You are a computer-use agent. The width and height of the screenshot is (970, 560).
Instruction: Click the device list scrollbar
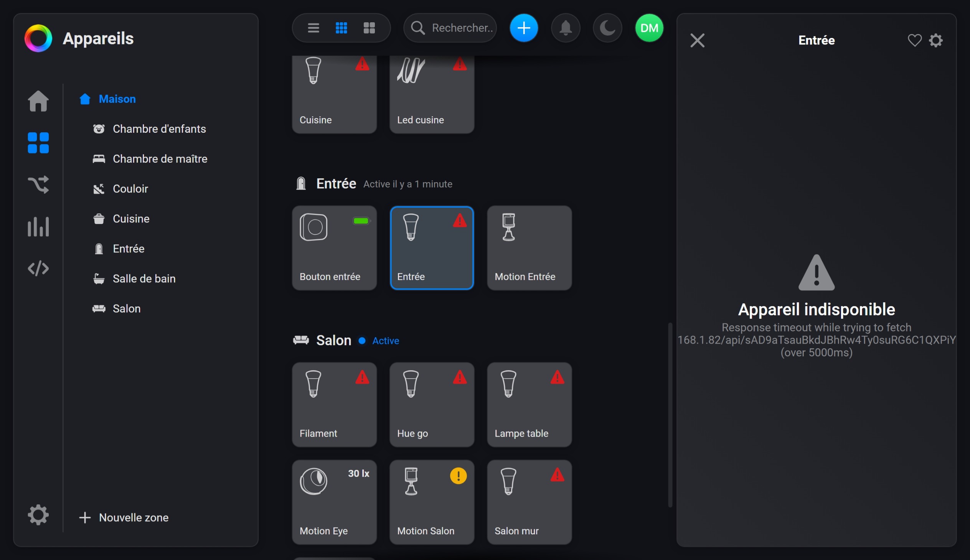pos(670,415)
